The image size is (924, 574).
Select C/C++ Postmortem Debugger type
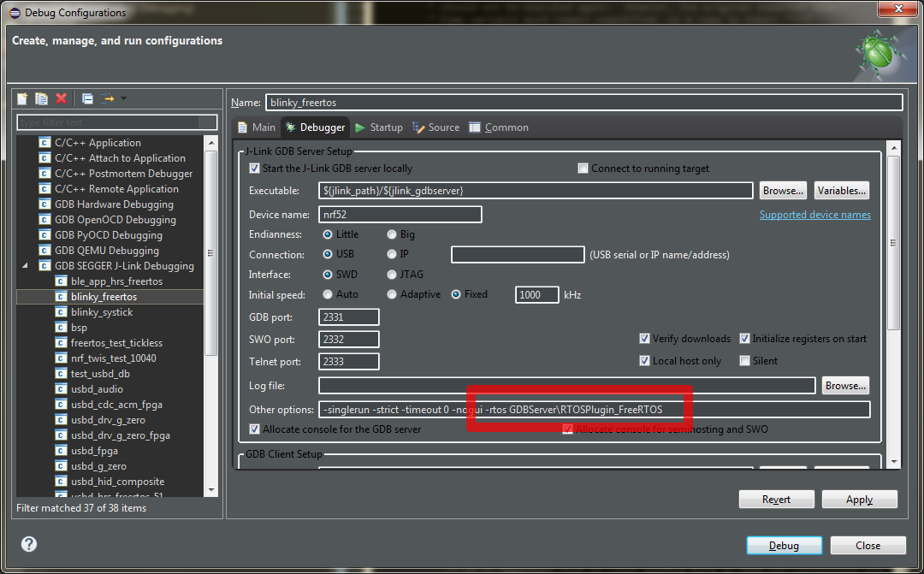tap(124, 174)
